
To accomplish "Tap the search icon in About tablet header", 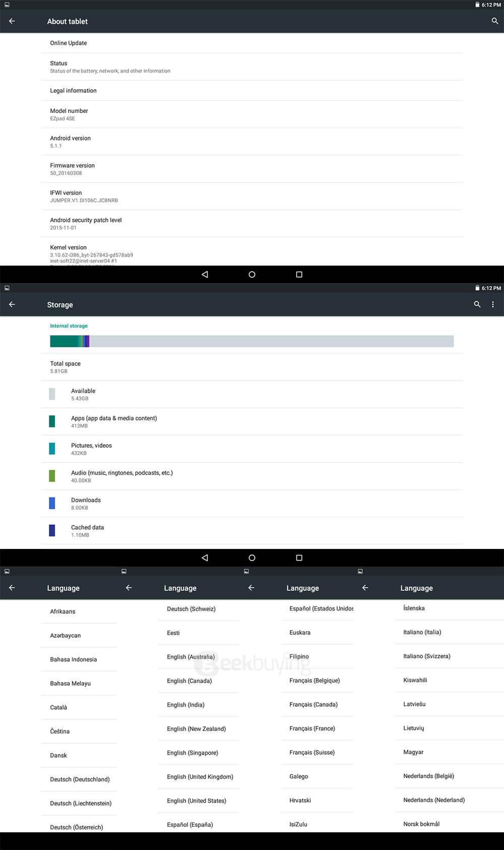I will pos(494,21).
